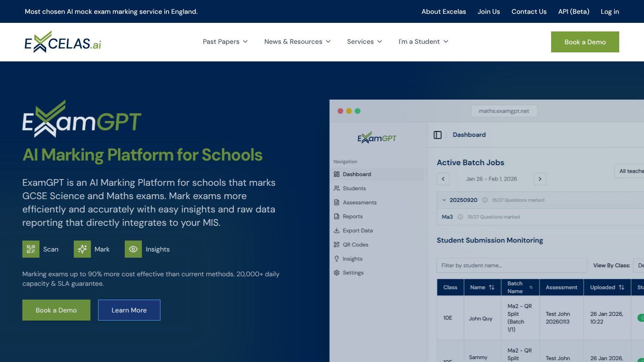The image size is (644, 362).
Task: Sort table by Name column arrows
Action: point(492,287)
